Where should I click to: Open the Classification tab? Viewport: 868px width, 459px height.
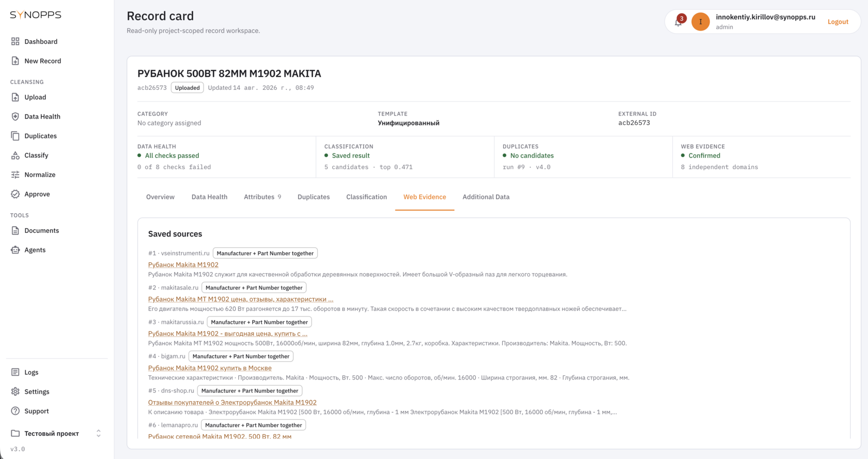click(x=366, y=197)
